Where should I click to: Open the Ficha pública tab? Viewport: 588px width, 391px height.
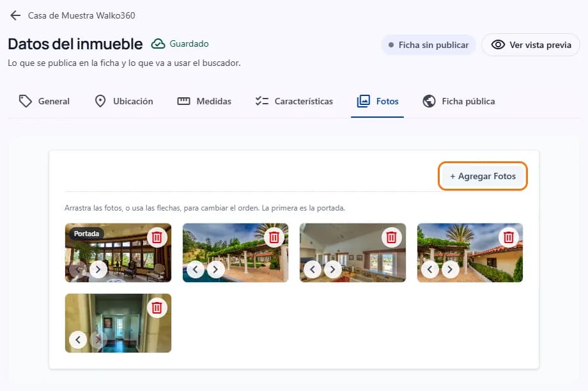tap(458, 101)
